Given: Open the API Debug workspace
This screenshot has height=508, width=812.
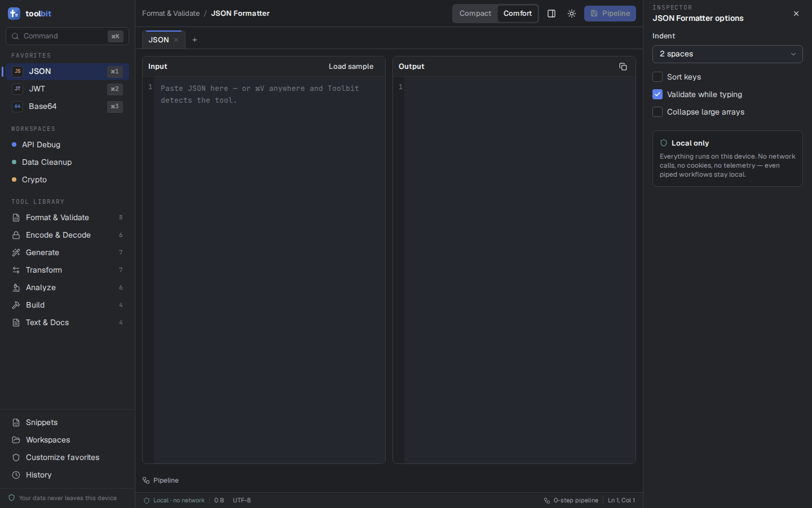Looking at the screenshot, I should (68, 144).
